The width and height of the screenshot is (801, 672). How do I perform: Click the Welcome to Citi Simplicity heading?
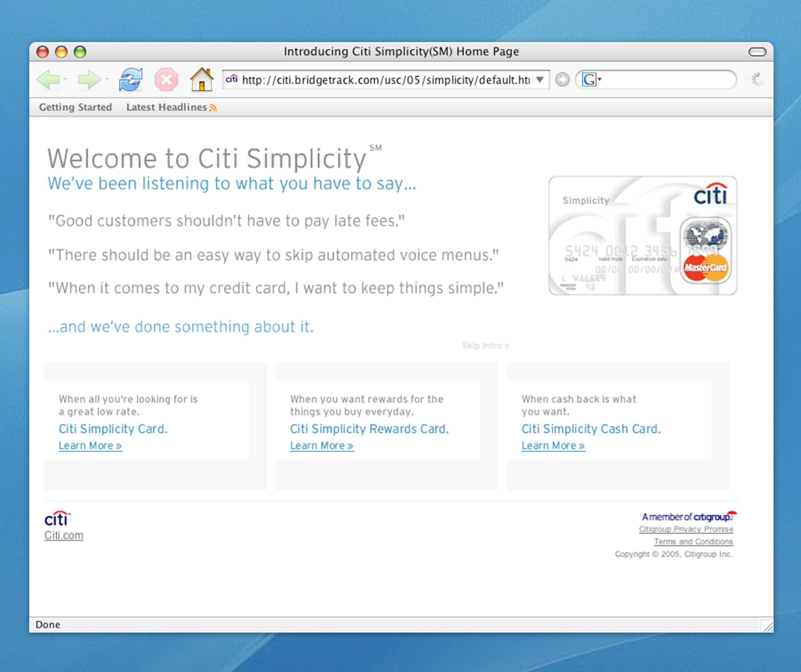214,158
